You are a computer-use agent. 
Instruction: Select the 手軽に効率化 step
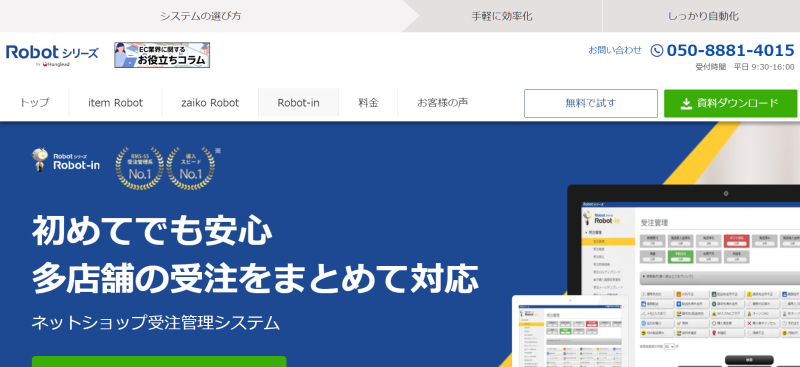tap(502, 16)
